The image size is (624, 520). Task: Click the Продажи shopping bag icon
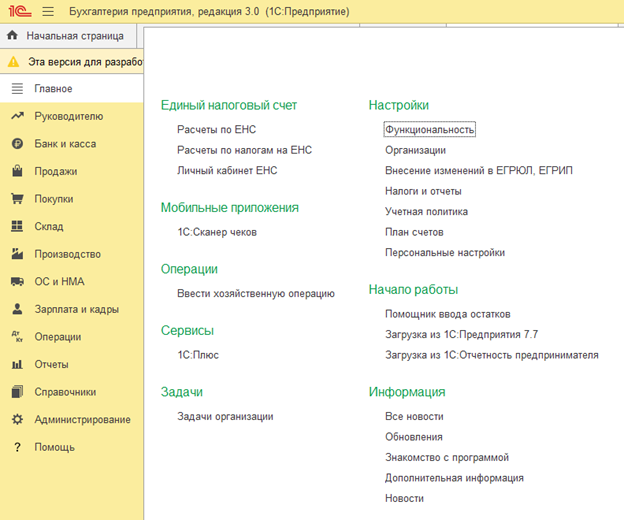pyautogui.click(x=17, y=171)
